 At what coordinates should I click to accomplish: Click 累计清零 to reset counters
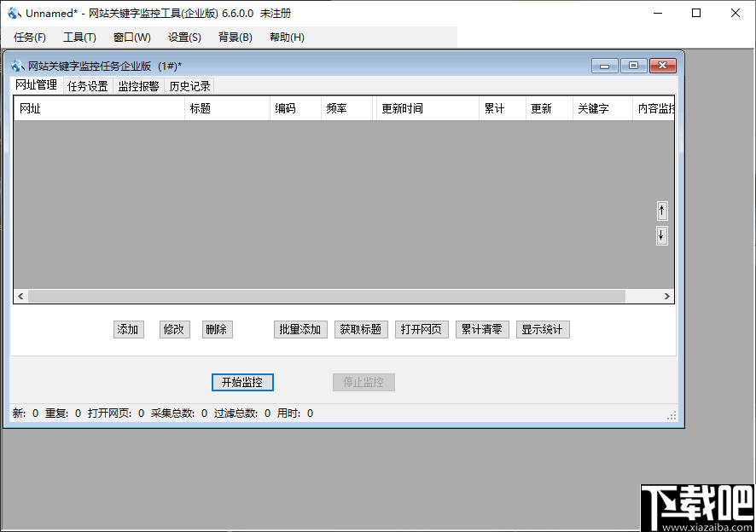tap(482, 329)
